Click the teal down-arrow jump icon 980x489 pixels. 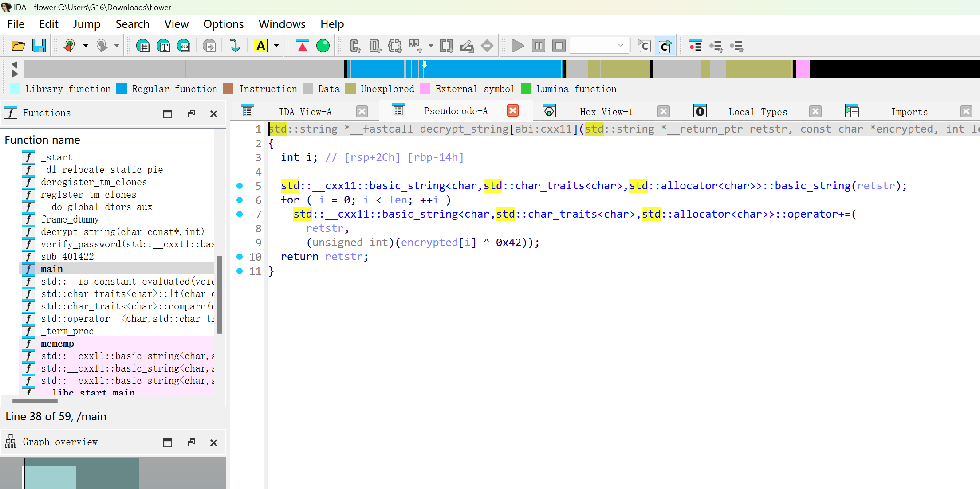tap(235, 46)
